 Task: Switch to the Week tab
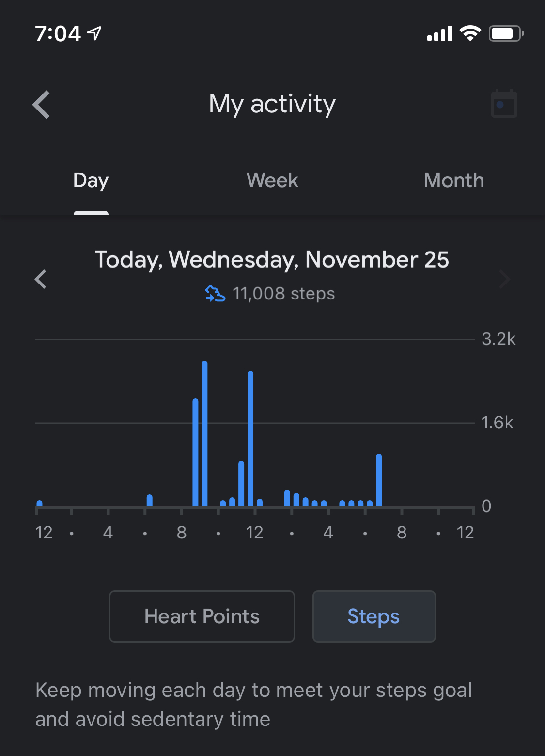pos(272,180)
